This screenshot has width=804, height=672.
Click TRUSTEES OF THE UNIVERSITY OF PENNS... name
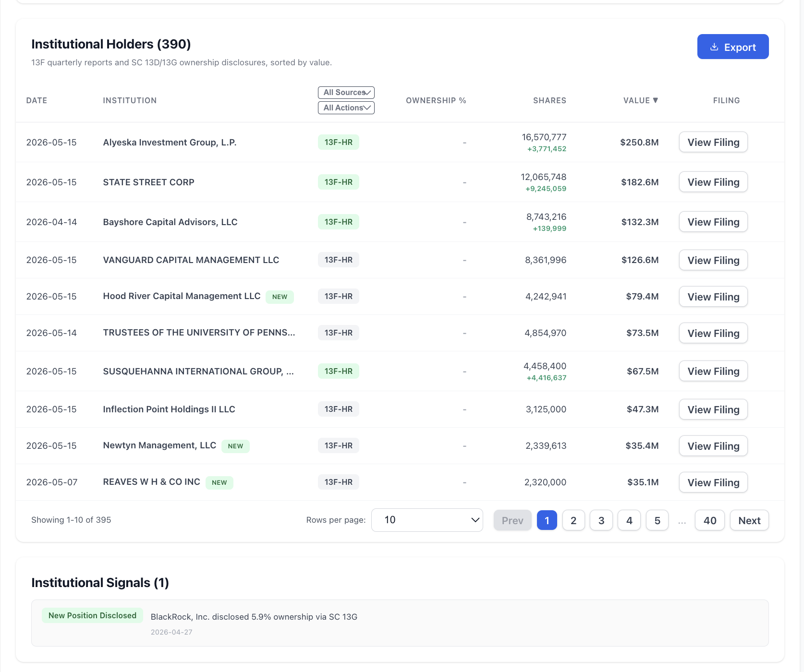199,332
